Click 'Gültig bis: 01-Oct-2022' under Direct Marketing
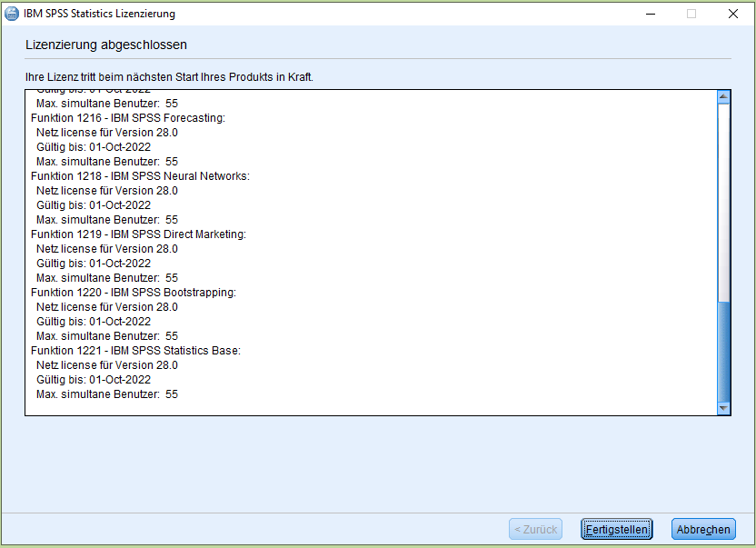This screenshot has width=756, height=548. click(x=94, y=263)
